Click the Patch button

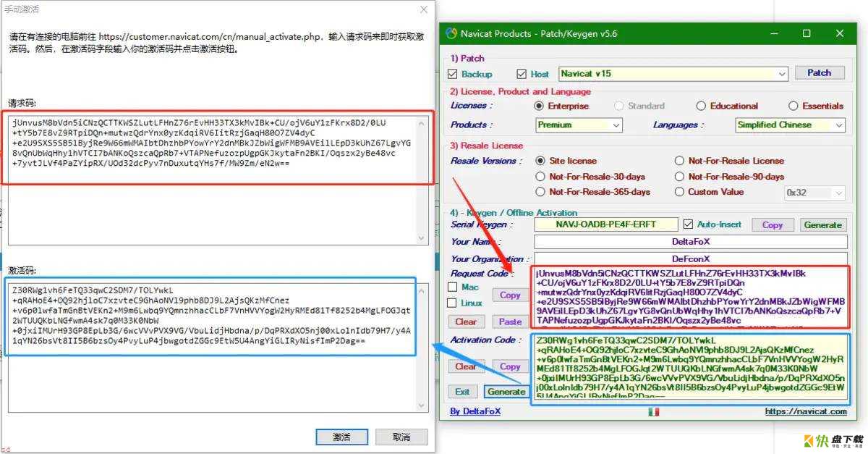(x=820, y=72)
